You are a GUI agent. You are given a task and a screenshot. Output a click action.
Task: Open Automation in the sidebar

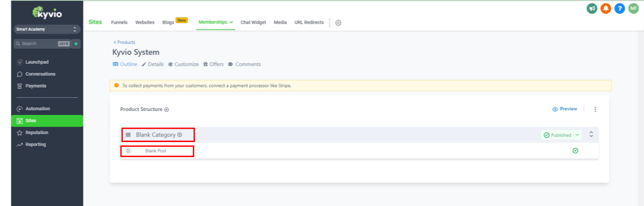pos(37,109)
